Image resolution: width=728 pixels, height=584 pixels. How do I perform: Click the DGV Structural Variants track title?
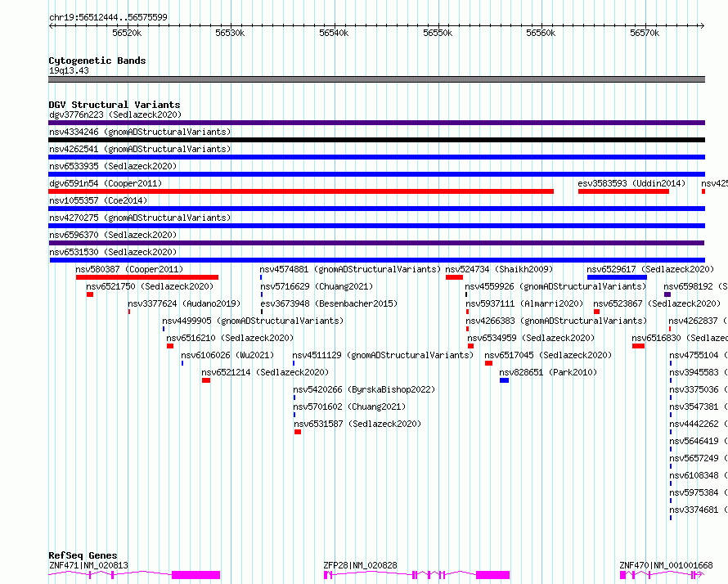(115, 105)
